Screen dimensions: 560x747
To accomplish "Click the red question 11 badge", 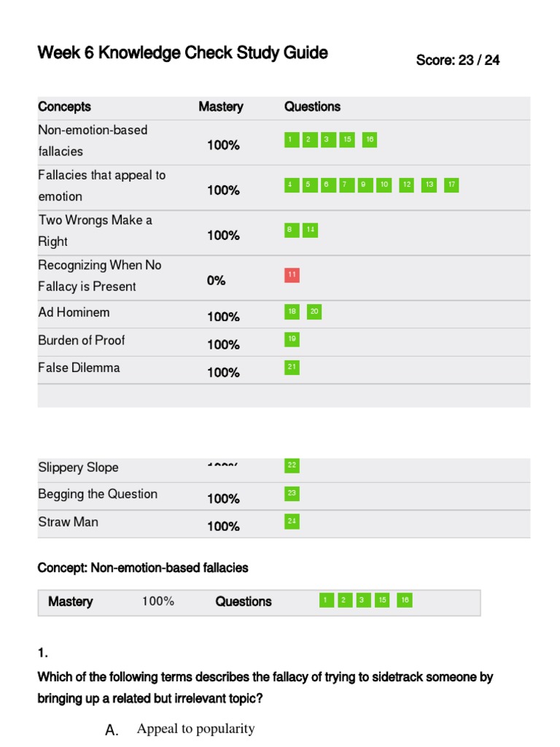I will point(292,275).
